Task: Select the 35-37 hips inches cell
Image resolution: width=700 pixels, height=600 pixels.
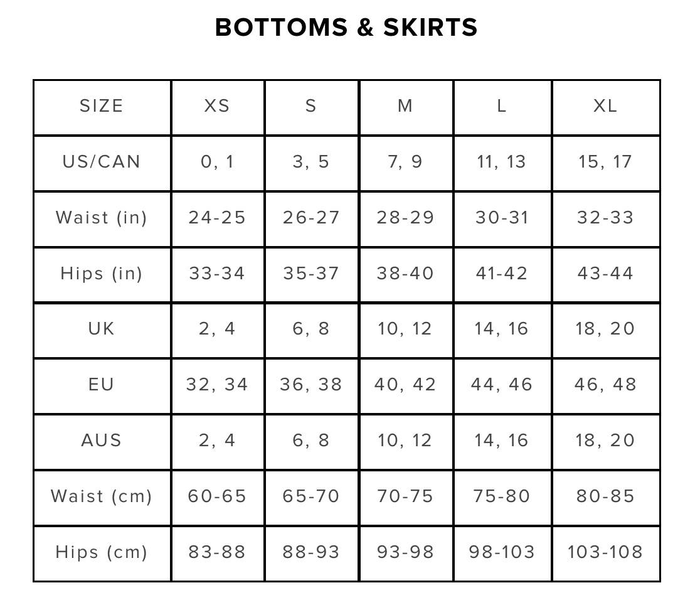Action: 312,274
